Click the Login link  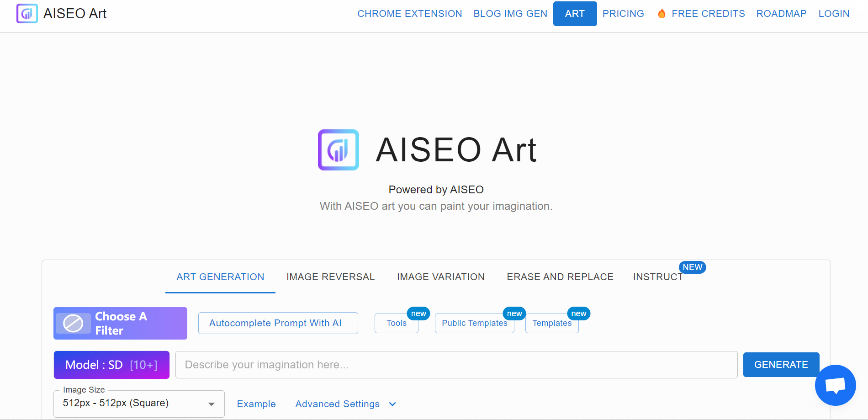(x=834, y=14)
